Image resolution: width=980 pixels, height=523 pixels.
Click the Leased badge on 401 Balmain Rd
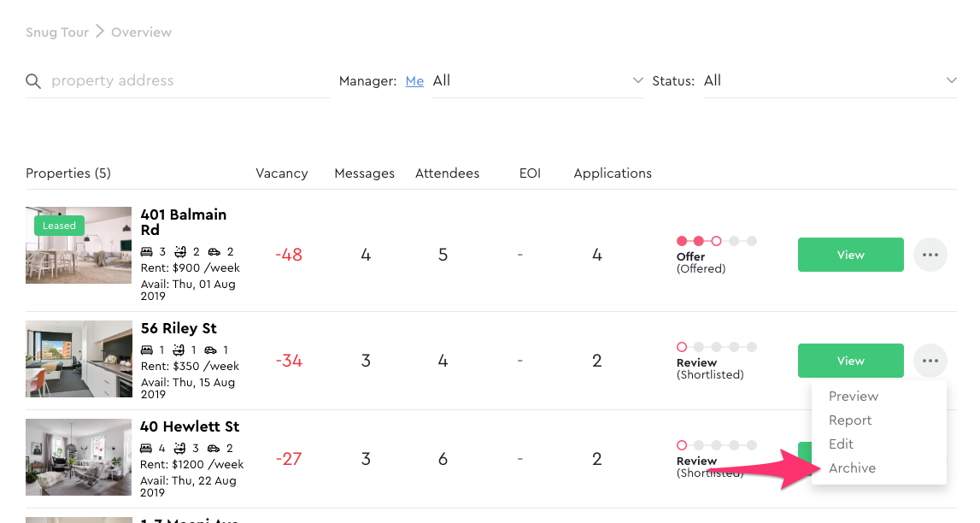[x=59, y=226]
